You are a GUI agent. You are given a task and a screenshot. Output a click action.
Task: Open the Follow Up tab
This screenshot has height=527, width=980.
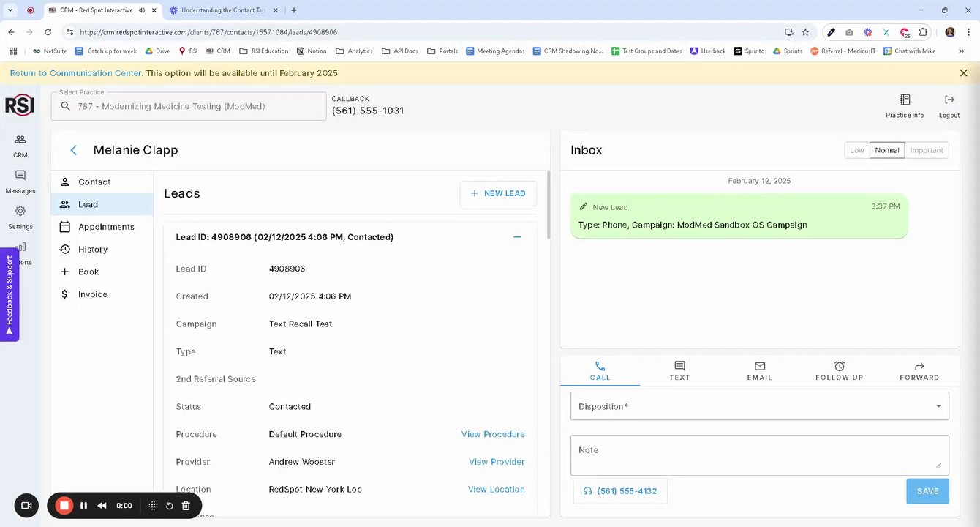839,370
